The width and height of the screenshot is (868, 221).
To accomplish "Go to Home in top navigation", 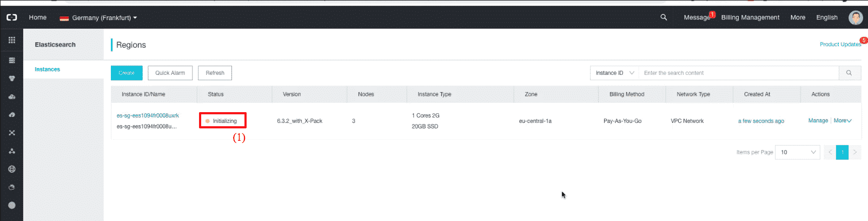I will click(x=38, y=17).
